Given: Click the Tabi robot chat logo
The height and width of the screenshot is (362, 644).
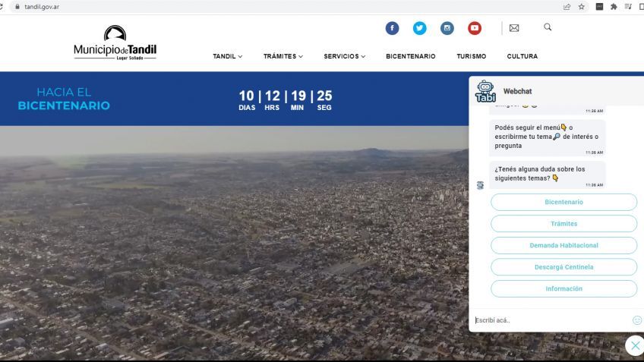Looking at the screenshot, I should click(485, 91).
